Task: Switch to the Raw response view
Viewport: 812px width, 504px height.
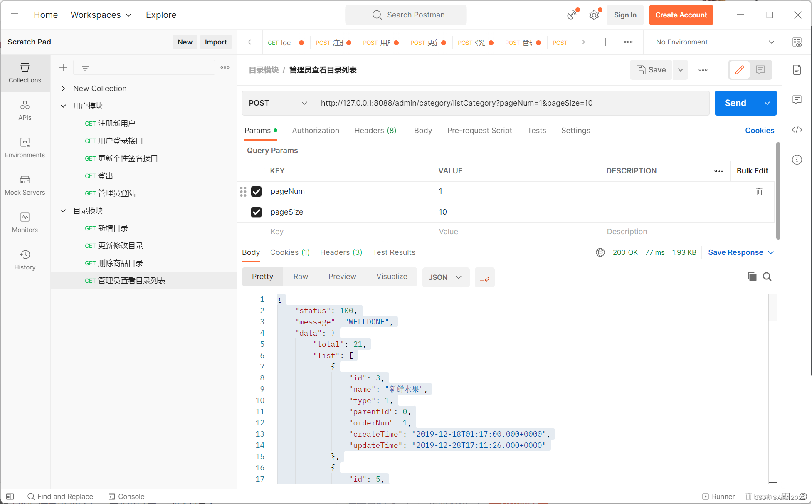Action: pyautogui.click(x=301, y=277)
